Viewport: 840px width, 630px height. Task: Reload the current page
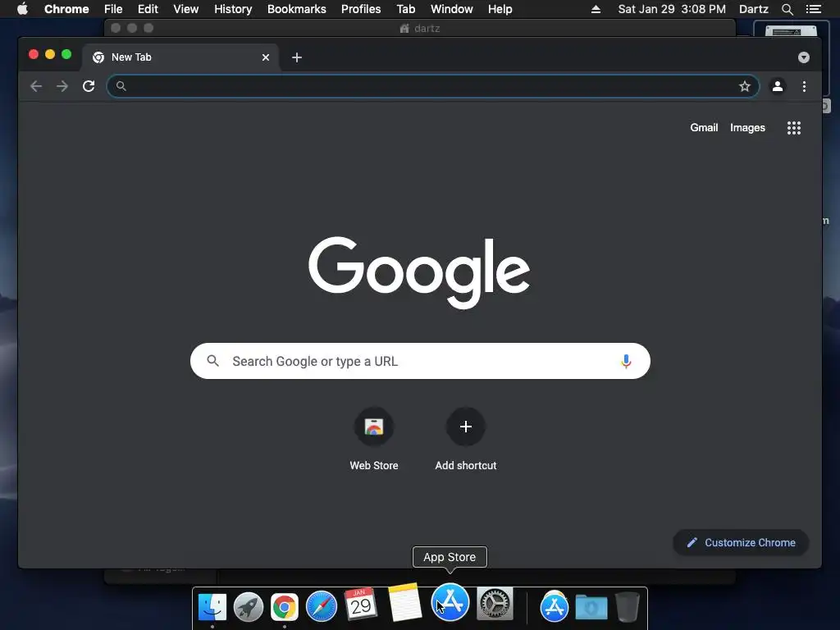(x=89, y=86)
